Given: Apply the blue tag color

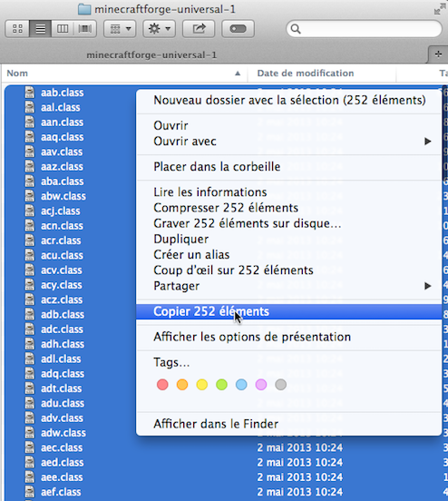Looking at the screenshot, I should [x=241, y=385].
